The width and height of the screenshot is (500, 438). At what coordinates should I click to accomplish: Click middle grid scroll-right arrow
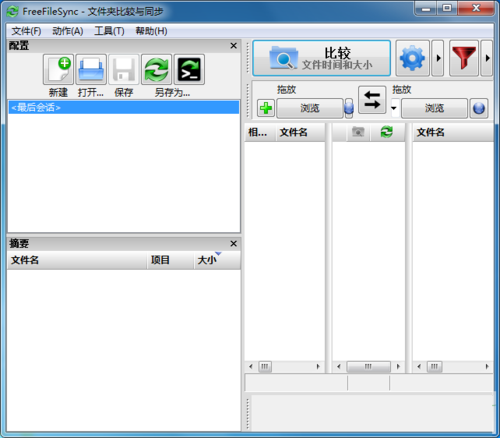398,367
